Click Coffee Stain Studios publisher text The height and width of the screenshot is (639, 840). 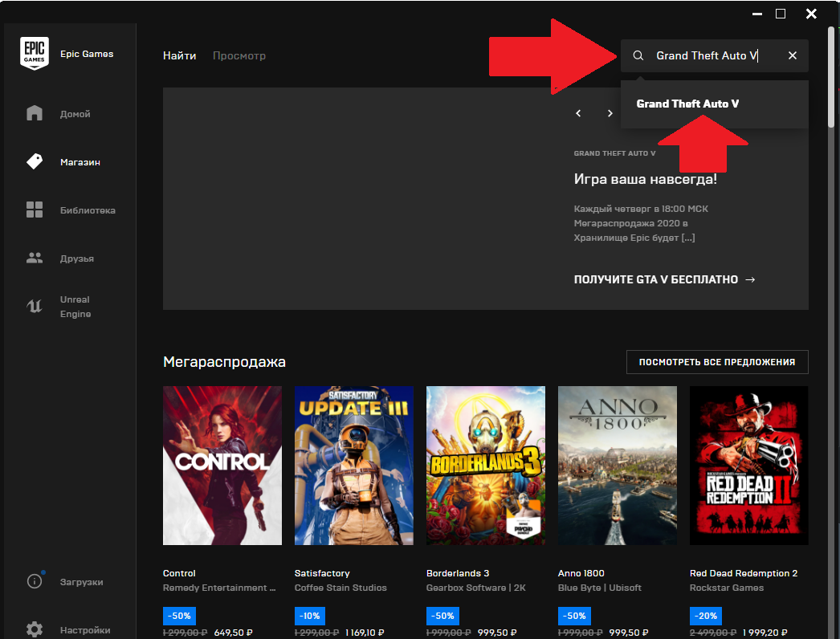pos(340,588)
